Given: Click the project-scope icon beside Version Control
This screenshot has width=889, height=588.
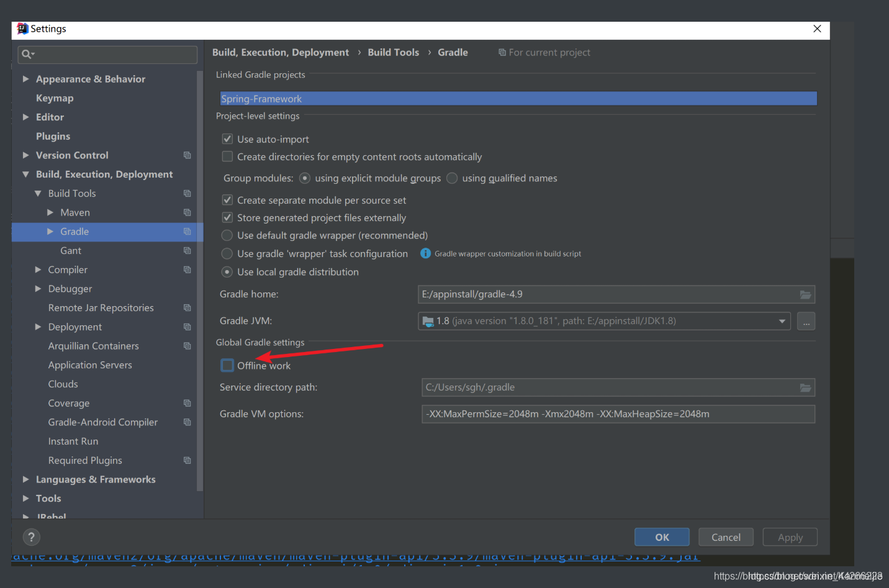Looking at the screenshot, I should tap(187, 155).
